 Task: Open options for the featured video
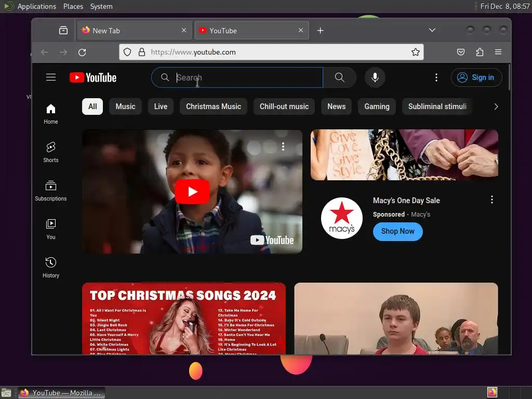283,147
